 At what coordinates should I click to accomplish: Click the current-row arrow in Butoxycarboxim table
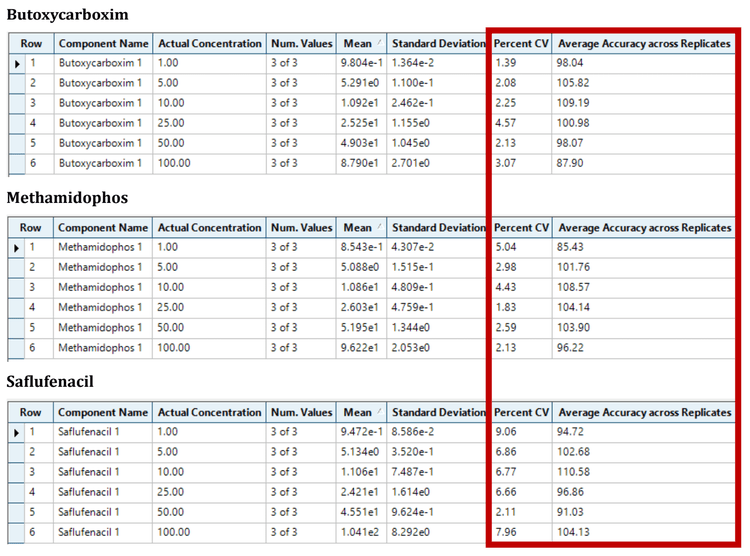coord(16,63)
